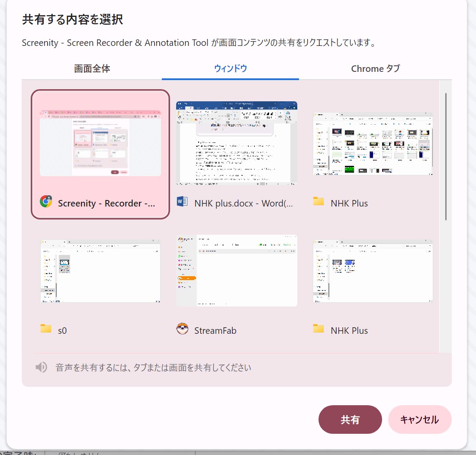This screenshot has width=476, height=455.
Task: Click the Chrome icon beside Screenity - Recorder
Action: pos(46,201)
